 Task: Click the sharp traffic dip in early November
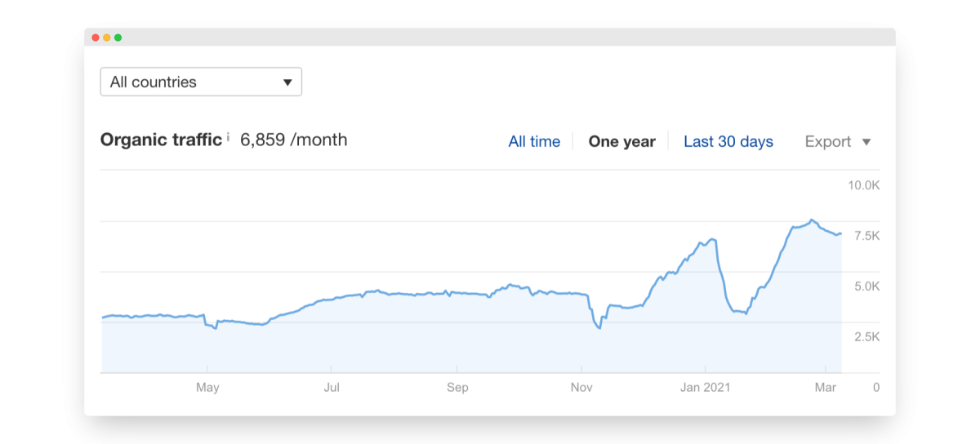pos(599,328)
